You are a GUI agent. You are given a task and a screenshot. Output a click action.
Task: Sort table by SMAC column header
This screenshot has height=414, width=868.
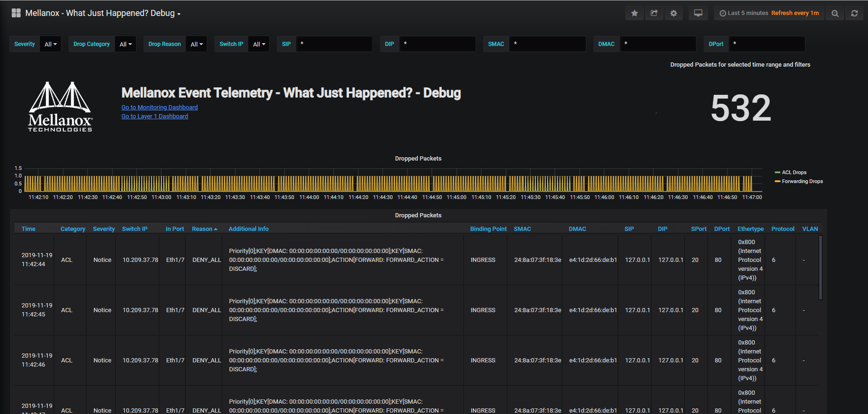pos(522,229)
